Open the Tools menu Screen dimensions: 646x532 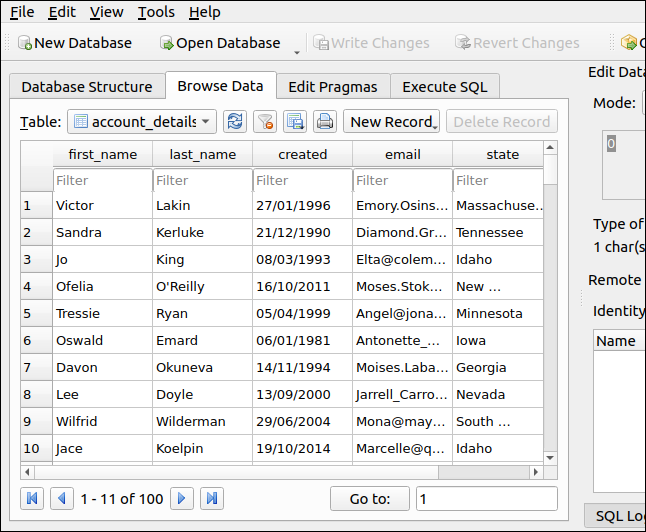pos(156,12)
